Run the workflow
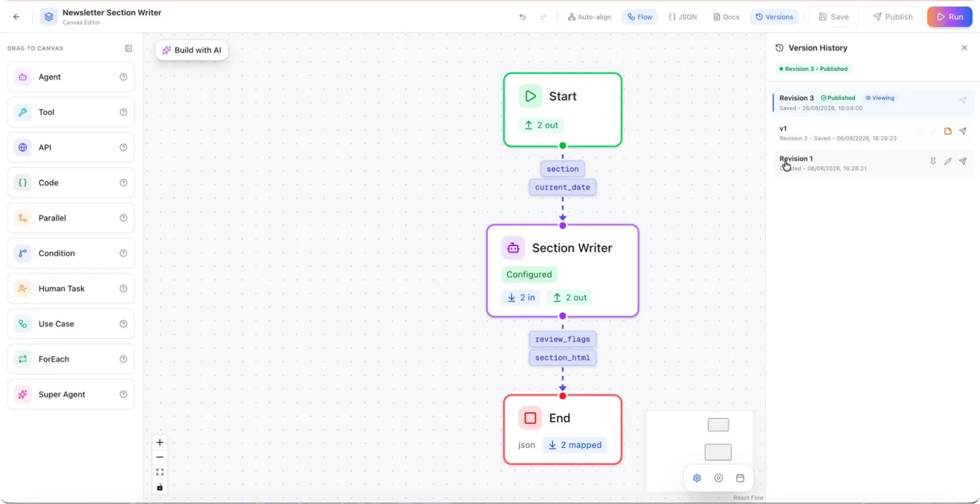The image size is (980, 504). tap(949, 17)
